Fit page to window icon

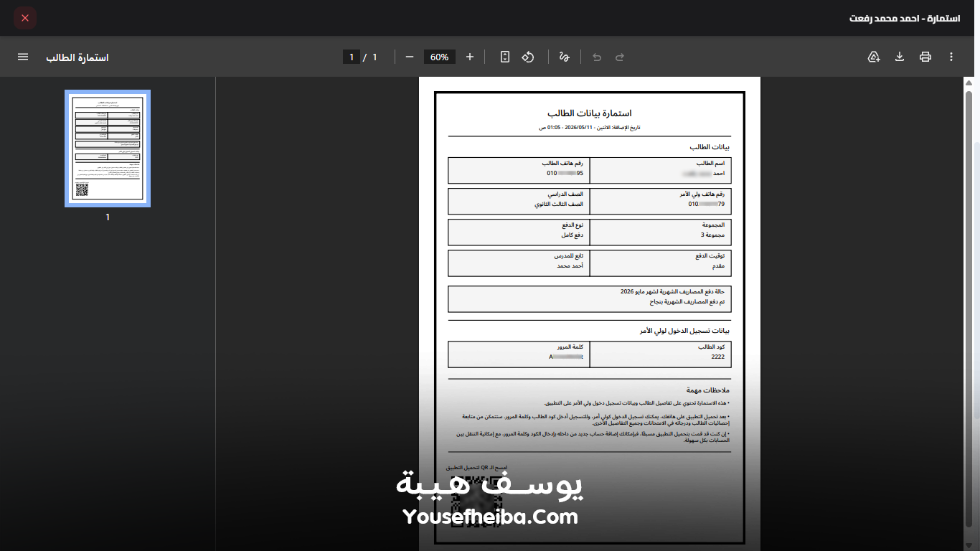(x=505, y=57)
